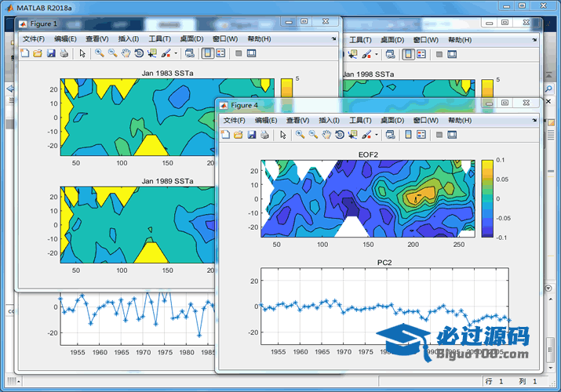This screenshot has height=392, width=561.
Task: Open 桌面(D) menu in background figure window
Action: [392, 40]
